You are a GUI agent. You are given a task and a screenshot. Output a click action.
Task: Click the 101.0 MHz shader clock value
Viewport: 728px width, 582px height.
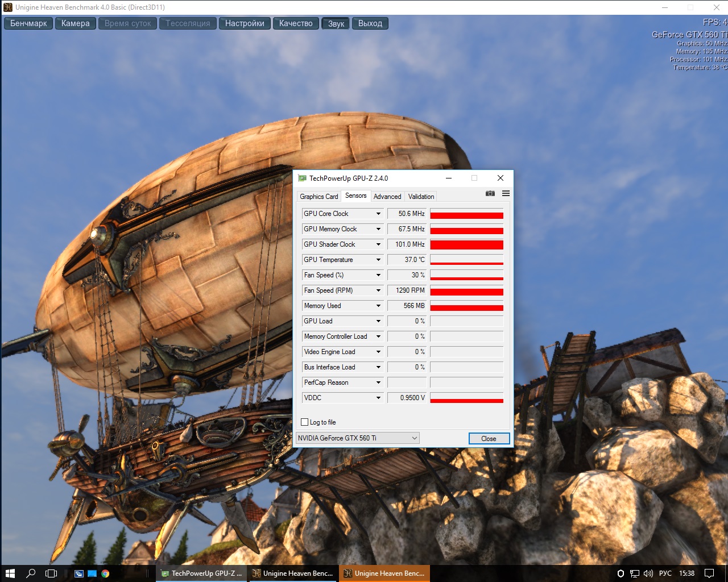(x=407, y=244)
